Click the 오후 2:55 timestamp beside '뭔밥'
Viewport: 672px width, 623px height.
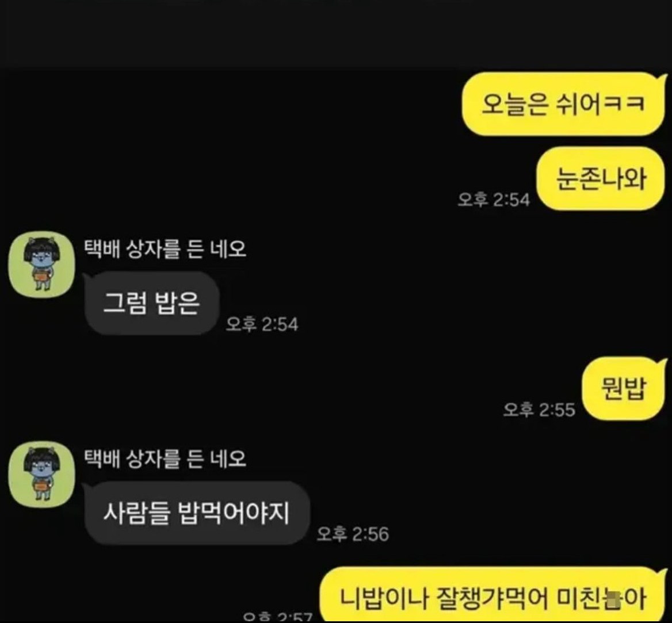click(539, 410)
